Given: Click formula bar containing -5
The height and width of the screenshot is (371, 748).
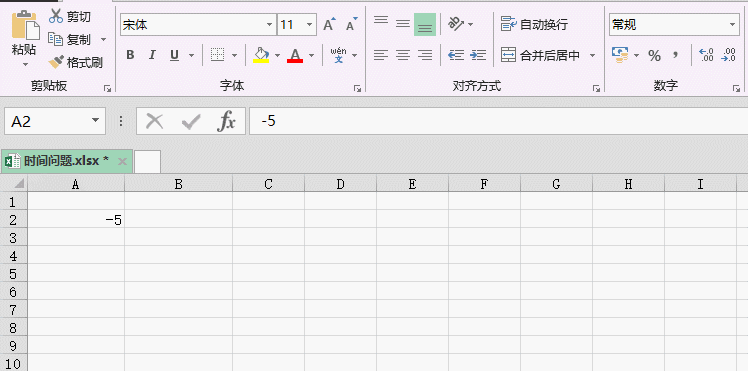Looking at the screenshot, I should (499, 121).
